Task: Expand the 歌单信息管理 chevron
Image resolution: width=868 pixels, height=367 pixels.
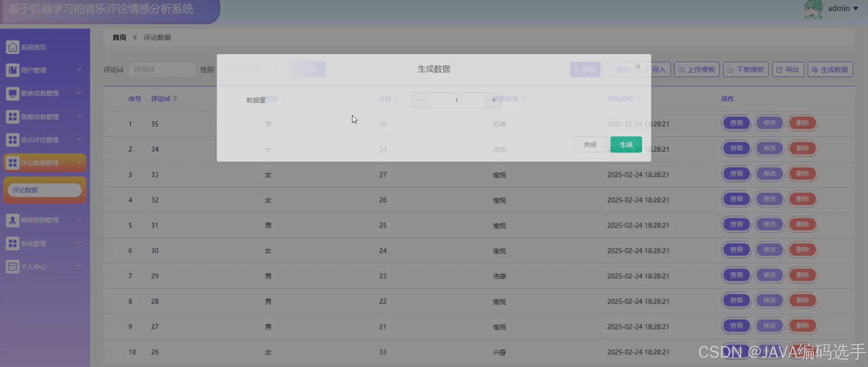Action: [x=79, y=93]
